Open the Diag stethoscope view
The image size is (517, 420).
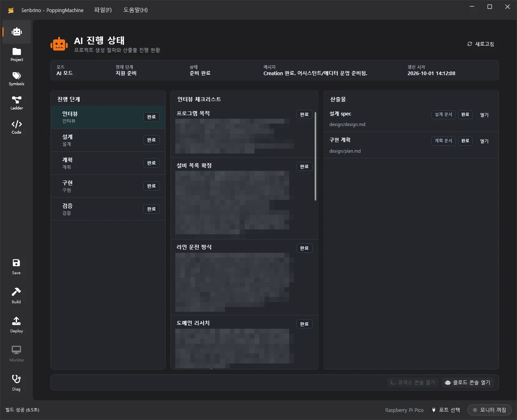[17, 383]
